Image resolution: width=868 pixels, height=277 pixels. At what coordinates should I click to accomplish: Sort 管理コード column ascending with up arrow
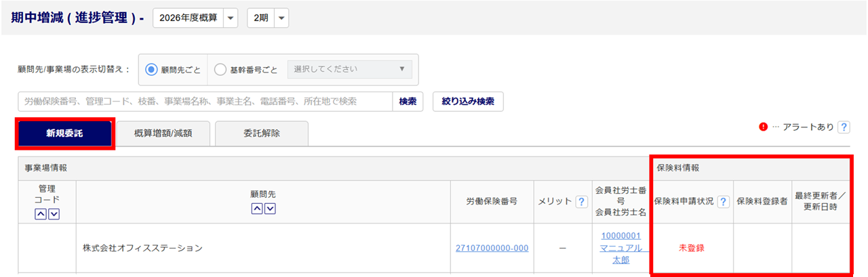pyautogui.click(x=41, y=214)
